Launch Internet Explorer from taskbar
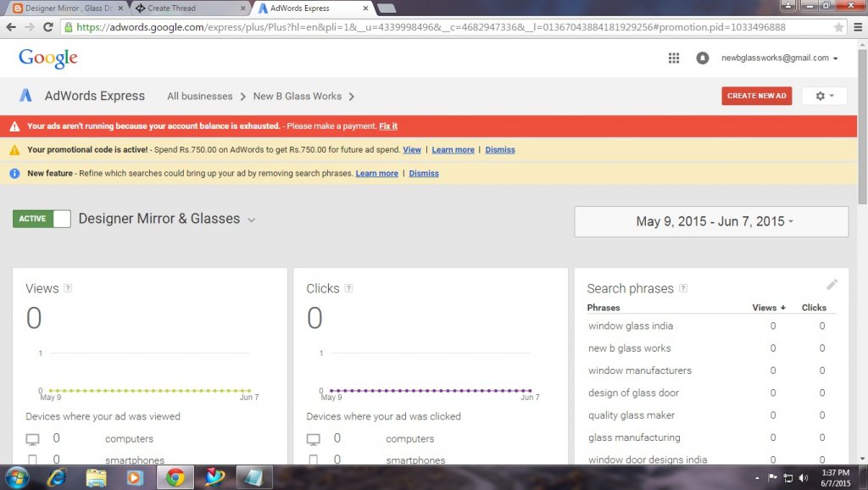The height and width of the screenshot is (490, 868). point(57,477)
